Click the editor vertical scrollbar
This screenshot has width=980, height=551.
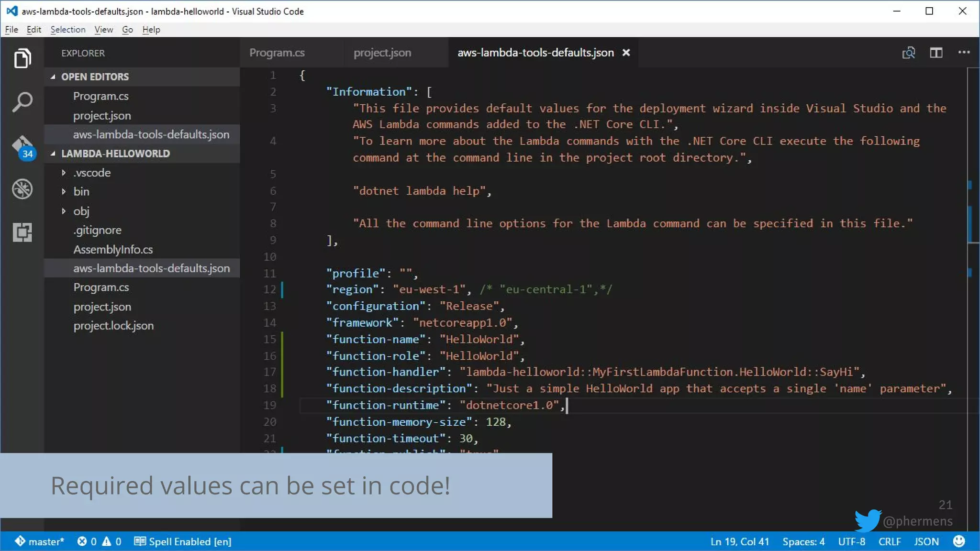973,155
